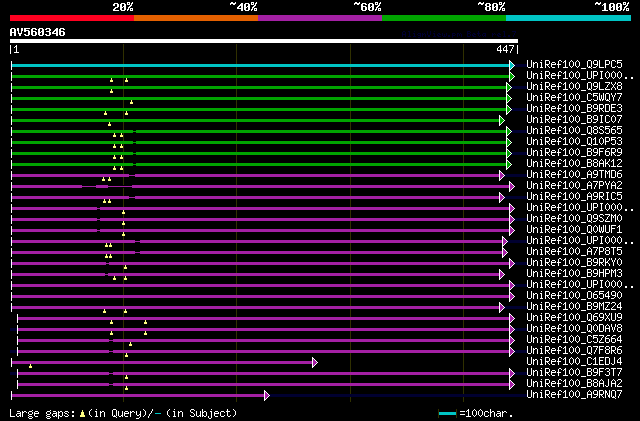Image resolution: width=640 pixels, height=421 pixels.
Task: Click the green arrowhead on the UniRef100_Q9LZX8 row
Action: (509, 87)
